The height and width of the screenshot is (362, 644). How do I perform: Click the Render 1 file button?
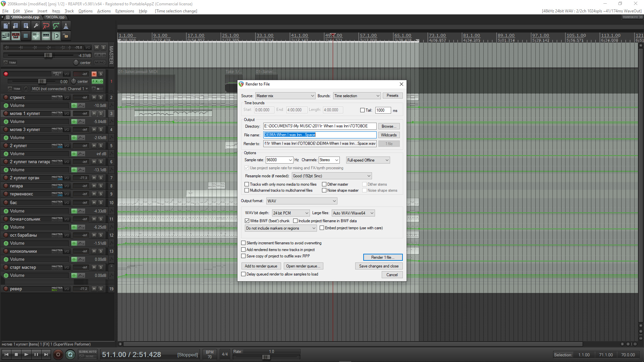[382, 257]
